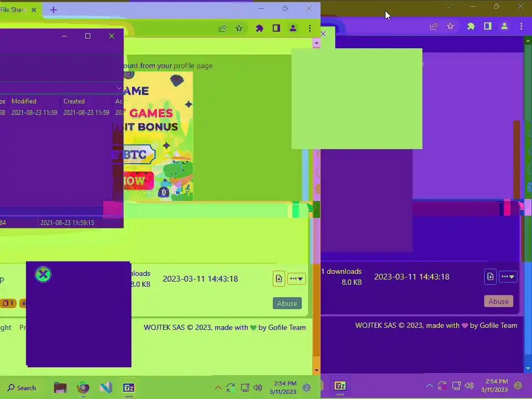Open notification badge in green taskbar
The height and width of the screenshot is (399, 532).
tap(307, 388)
